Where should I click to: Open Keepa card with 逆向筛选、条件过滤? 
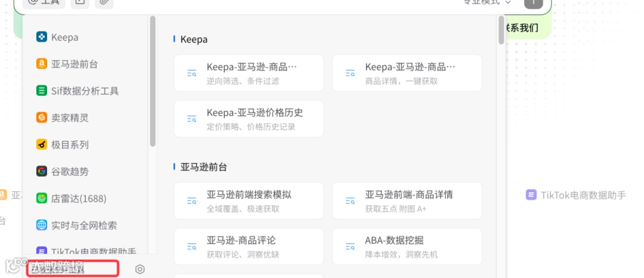coord(249,73)
